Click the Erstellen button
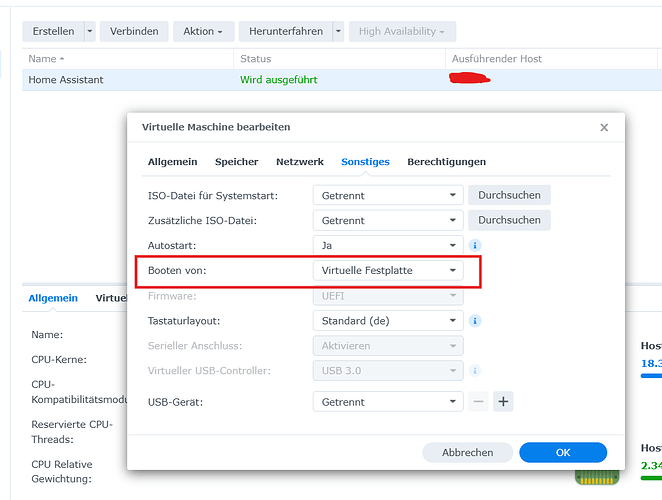 coord(53,31)
